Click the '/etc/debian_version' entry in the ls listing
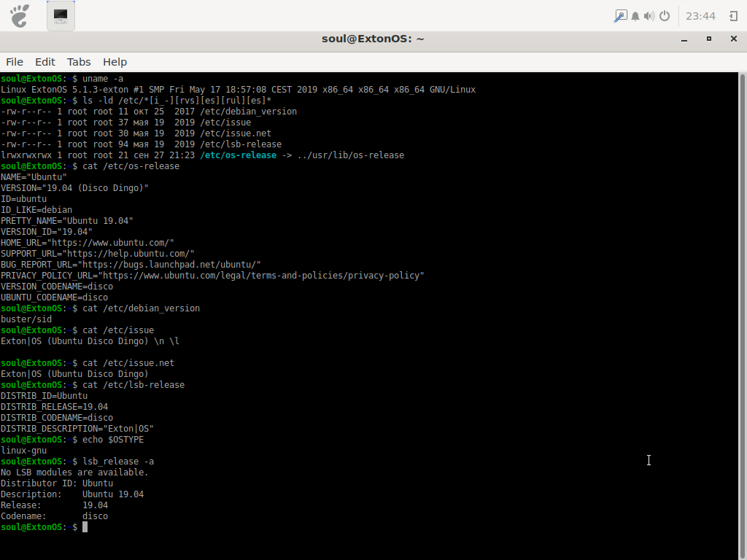The image size is (747, 560). coord(249,112)
